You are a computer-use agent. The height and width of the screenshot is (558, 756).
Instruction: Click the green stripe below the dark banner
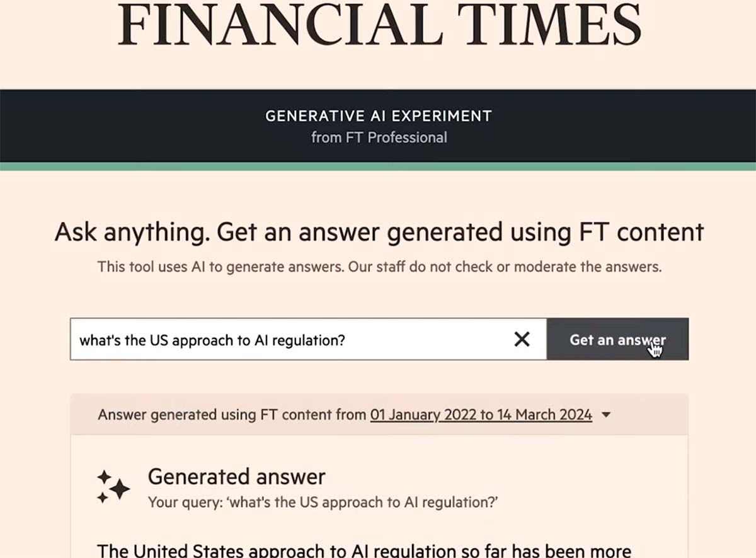coord(378,166)
